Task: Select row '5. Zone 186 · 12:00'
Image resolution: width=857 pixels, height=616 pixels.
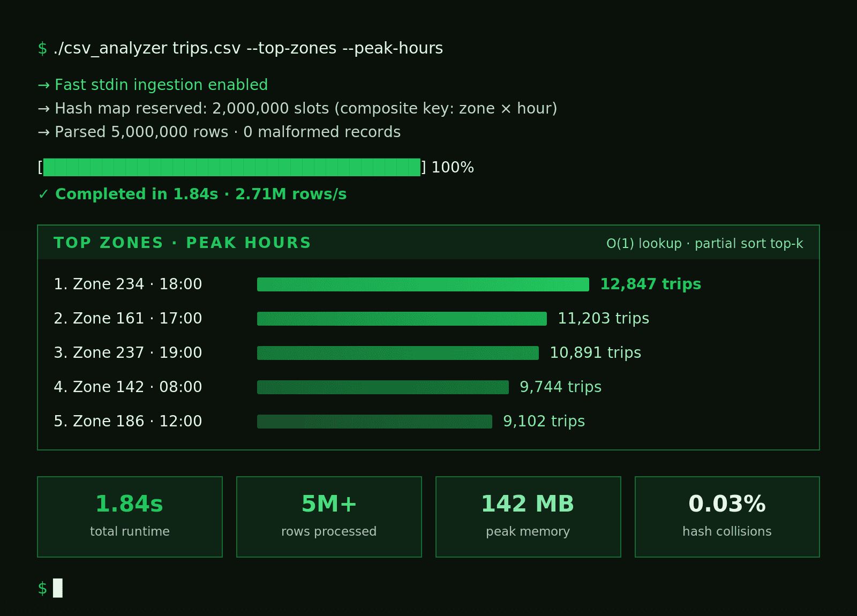Action: click(128, 422)
